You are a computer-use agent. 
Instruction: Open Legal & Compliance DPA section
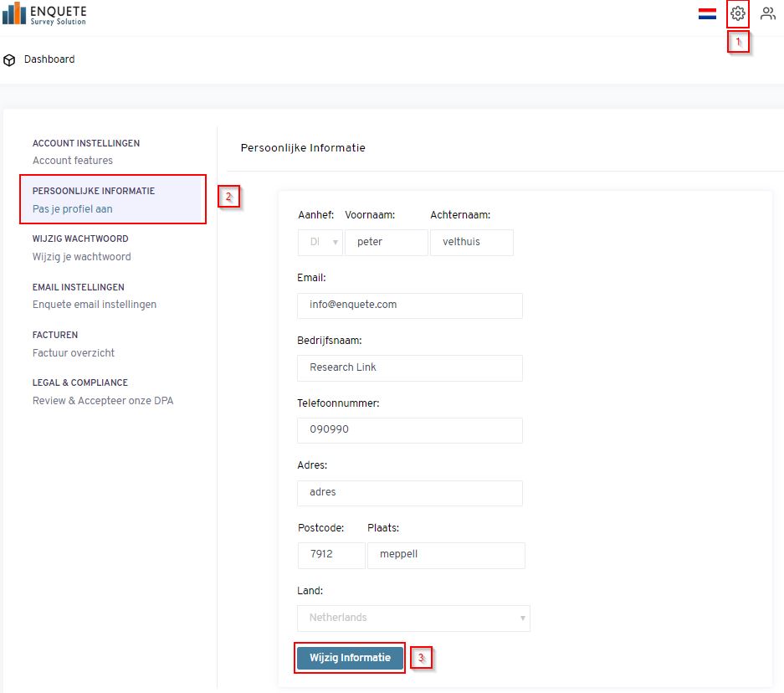(x=102, y=392)
